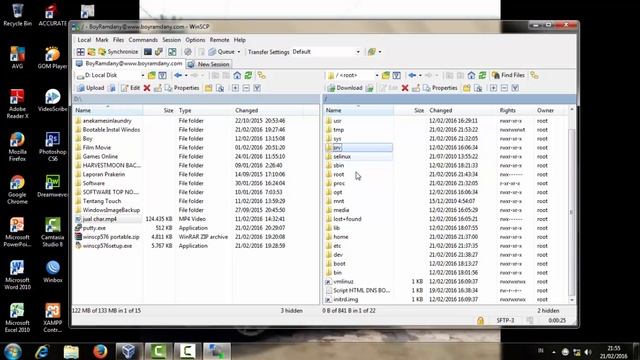Click local panel Select Files plus icon
The height and width of the screenshot is (360, 640).
point(236,88)
